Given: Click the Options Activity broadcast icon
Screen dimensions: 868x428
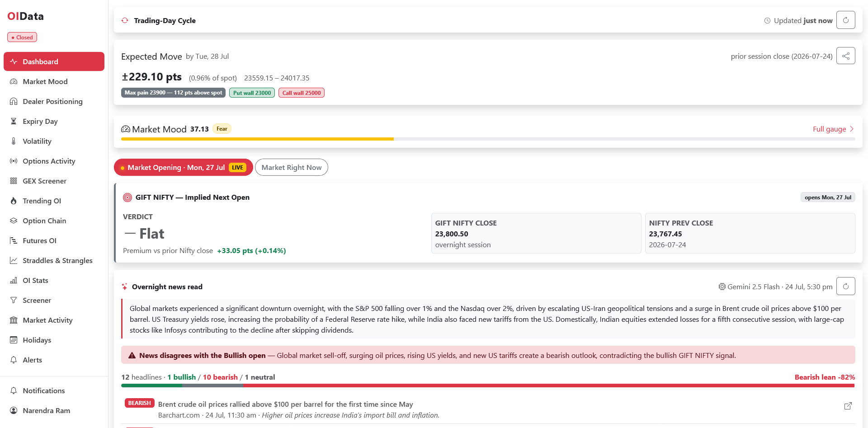Looking at the screenshot, I should tap(14, 161).
